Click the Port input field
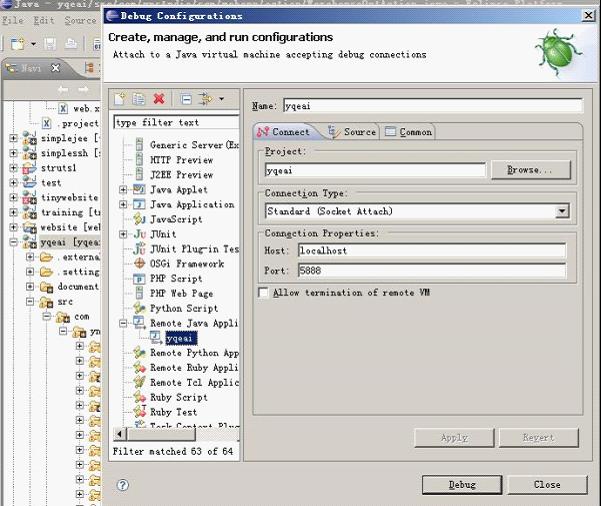Image resolution: width=601 pixels, height=506 pixels. pyautogui.click(x=430, y=270)
